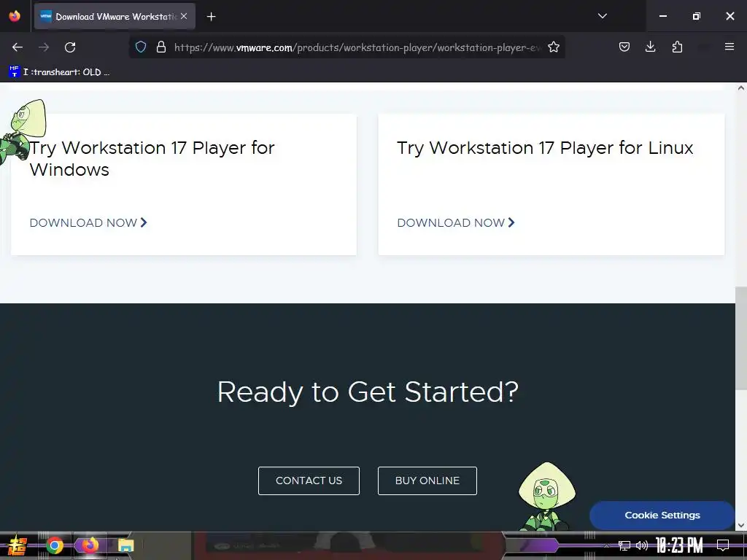Click the forward navigation arrow

click(44, 47)
